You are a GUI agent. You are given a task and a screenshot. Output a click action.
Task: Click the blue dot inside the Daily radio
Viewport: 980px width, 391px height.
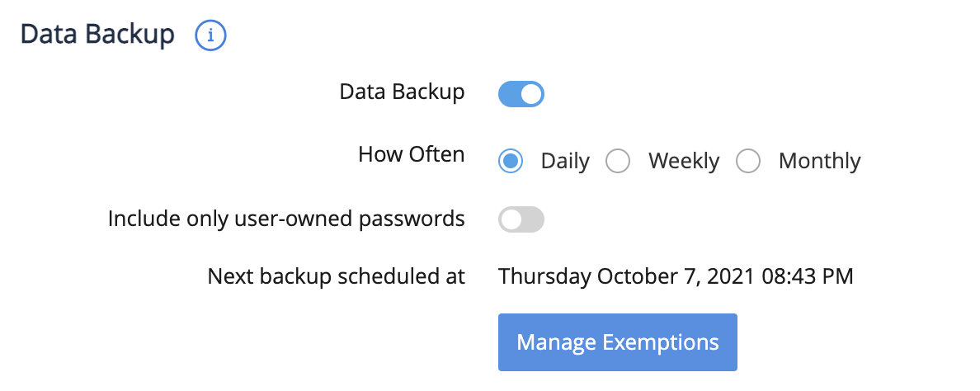coord(511,161)
